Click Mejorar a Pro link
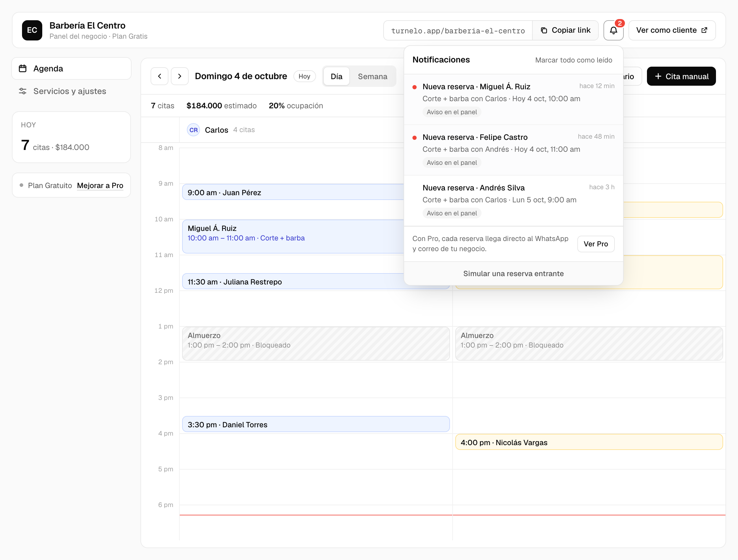The width and height of the screenshot is (738, 560). click(100, 185)
